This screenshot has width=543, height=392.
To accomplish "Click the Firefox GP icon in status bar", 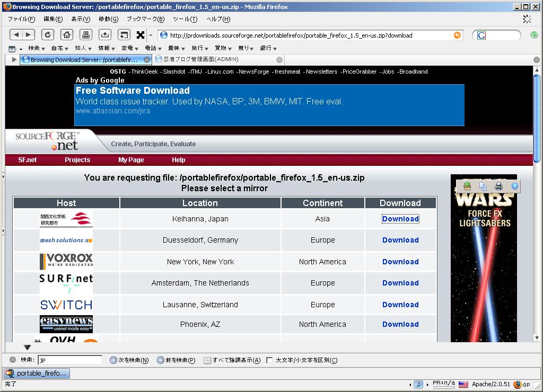I will point(522,385).
